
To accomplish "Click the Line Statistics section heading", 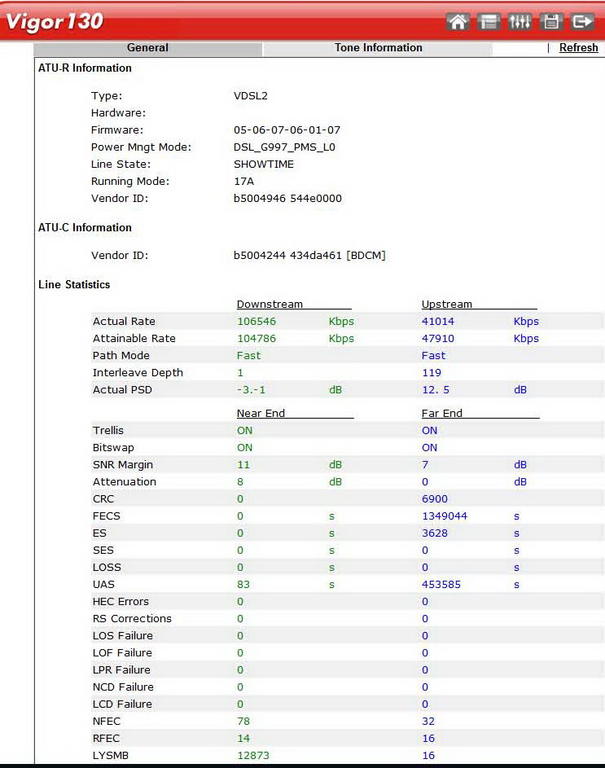I will (74, 285).
